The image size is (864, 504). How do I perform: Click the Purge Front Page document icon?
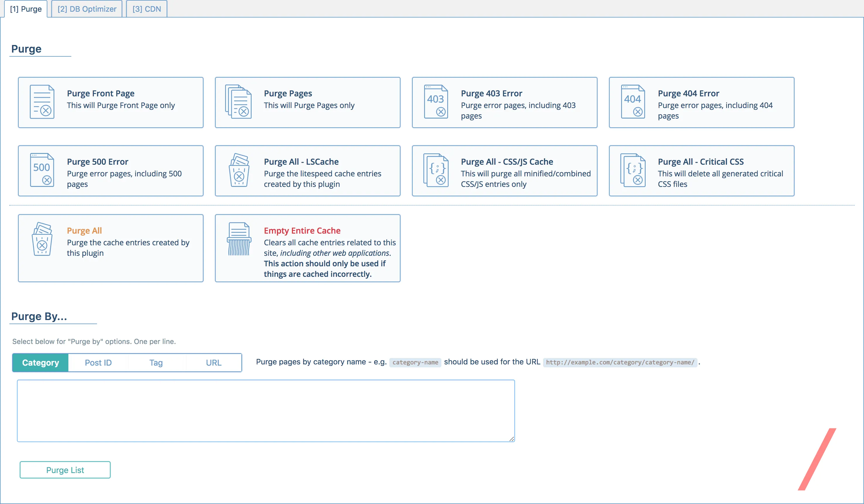coord(42,102)
